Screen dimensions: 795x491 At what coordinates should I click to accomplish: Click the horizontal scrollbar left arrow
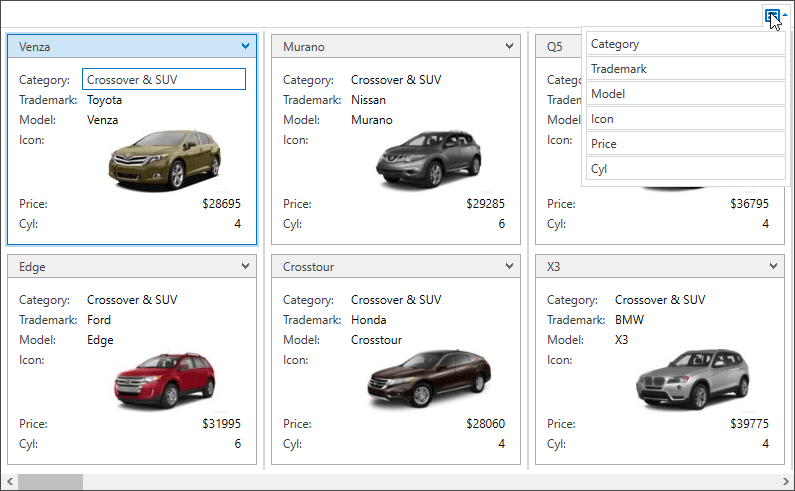(x=10, y=481)
